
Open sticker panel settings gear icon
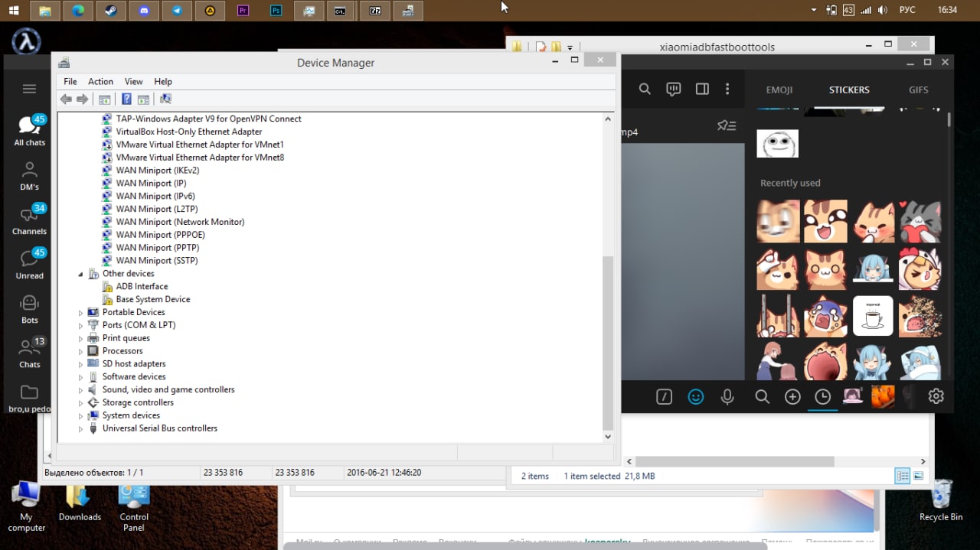click(936, 396)
